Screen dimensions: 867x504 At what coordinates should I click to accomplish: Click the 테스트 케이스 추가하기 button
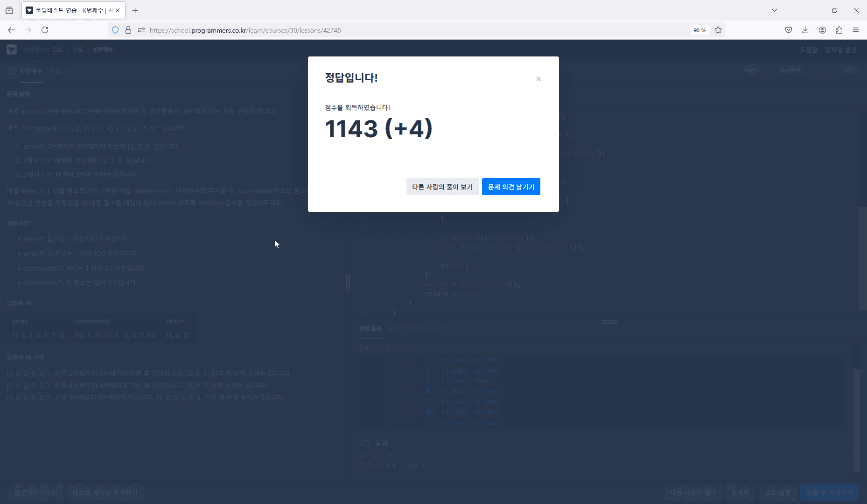point(105,493)
